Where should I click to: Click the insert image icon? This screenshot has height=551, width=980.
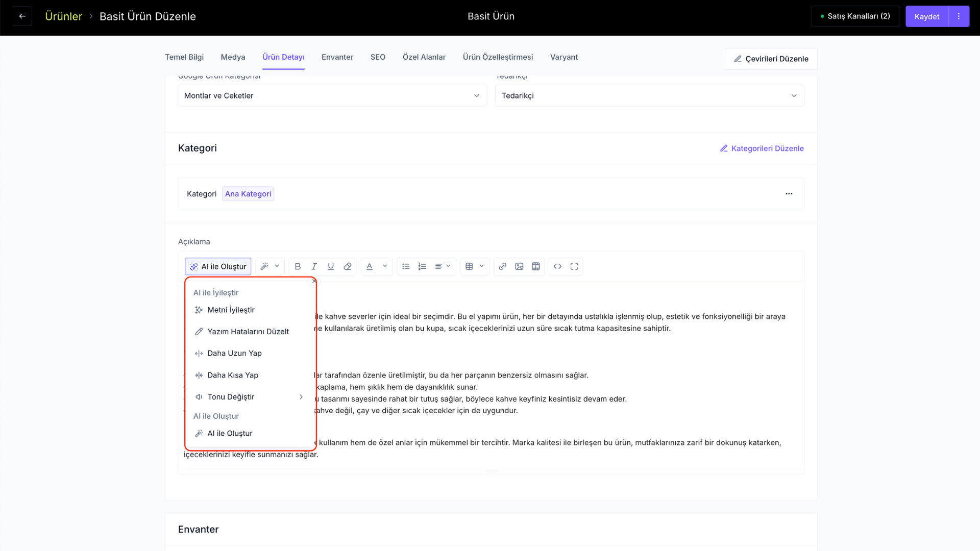click(519, 266)
